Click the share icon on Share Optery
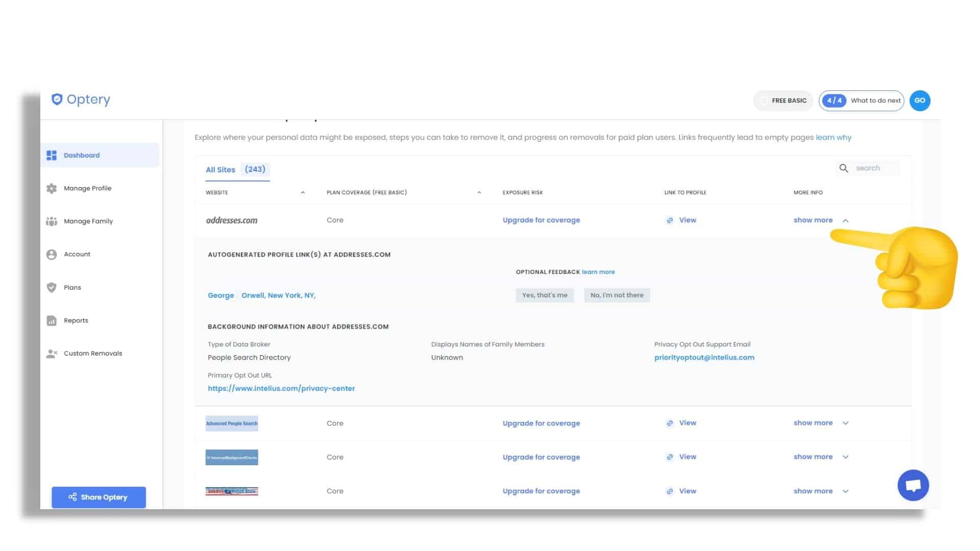Viewport: 980px width, 551px height. pos(72,497)
